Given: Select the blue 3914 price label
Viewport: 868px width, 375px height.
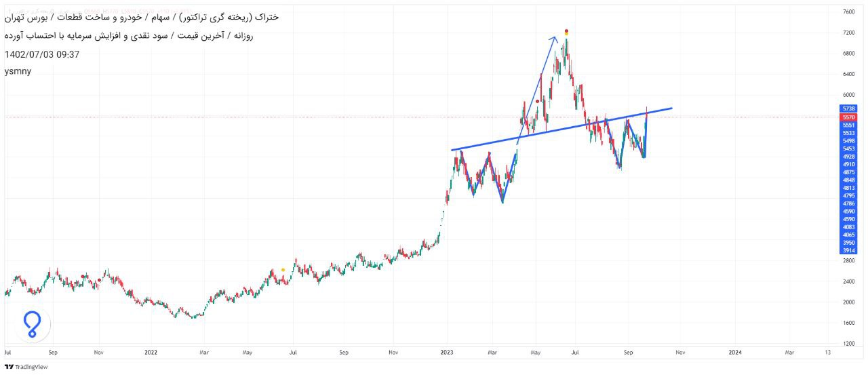Looking at the screenshot, I should point(848,250).
